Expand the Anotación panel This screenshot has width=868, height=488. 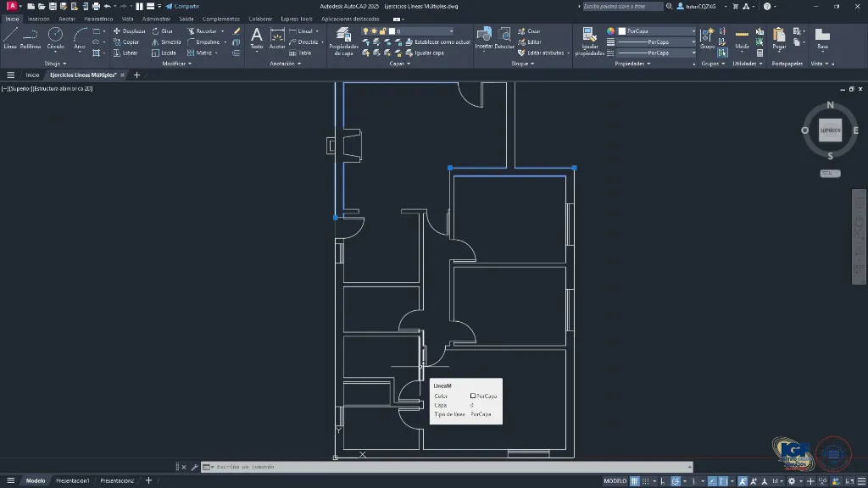pos(285,64)
